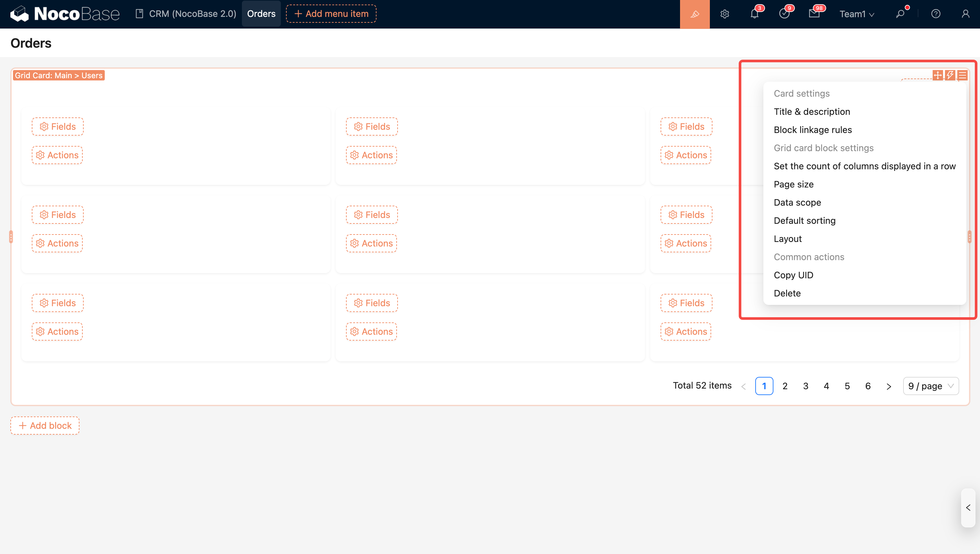Go to pagination page 3
The height and width of the screenshot is (554, 980).
806,386
